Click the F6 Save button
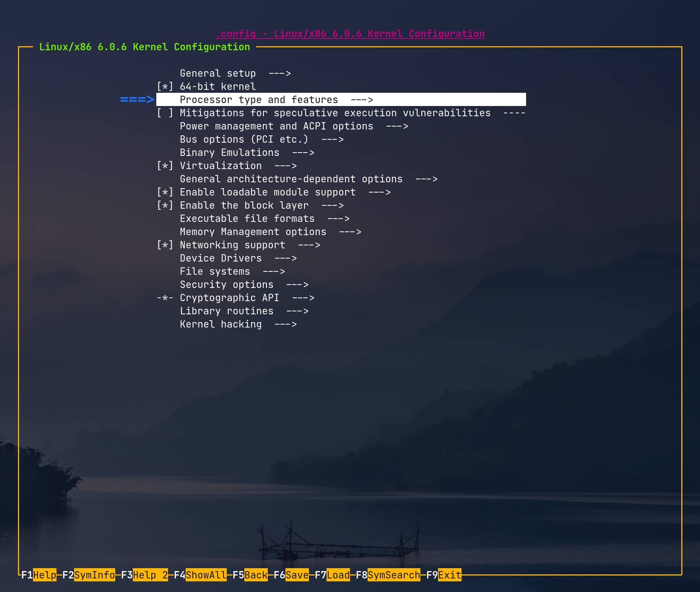This screenshot has height=592, width=700. [x=291, y=575]
